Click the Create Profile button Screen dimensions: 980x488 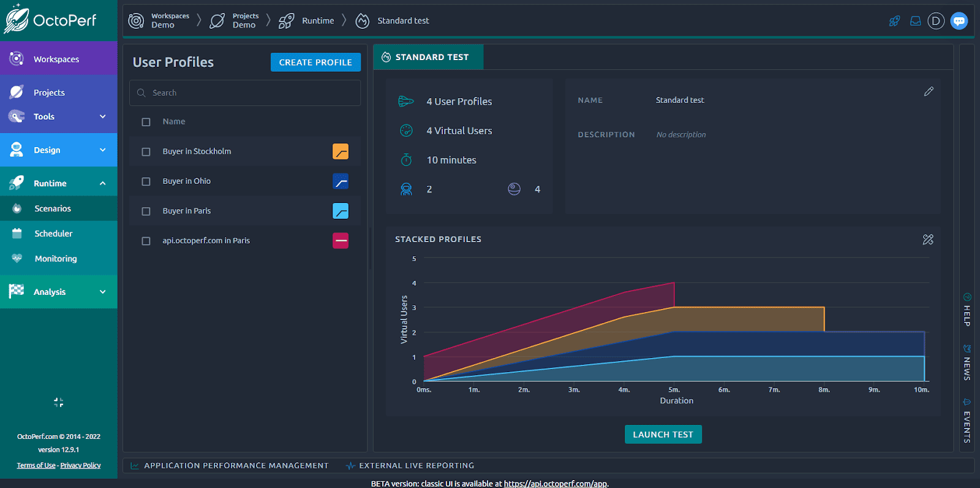coord(315,62)
